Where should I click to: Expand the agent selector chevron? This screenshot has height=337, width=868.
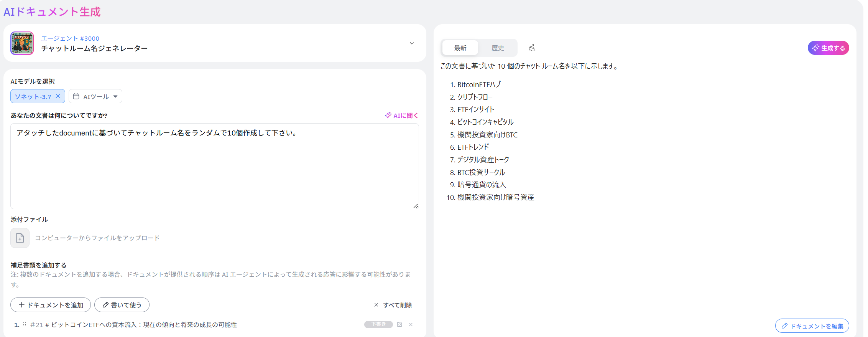click(412, 43)
